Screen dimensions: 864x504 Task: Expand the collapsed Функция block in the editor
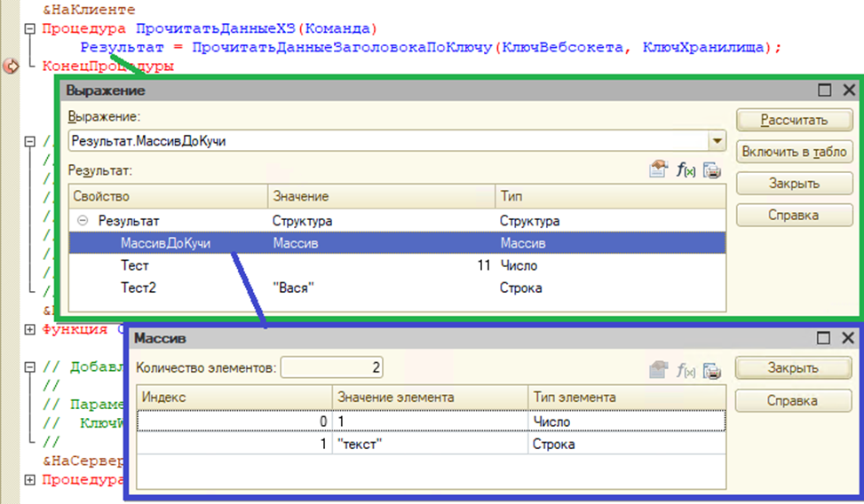(30, 329)
